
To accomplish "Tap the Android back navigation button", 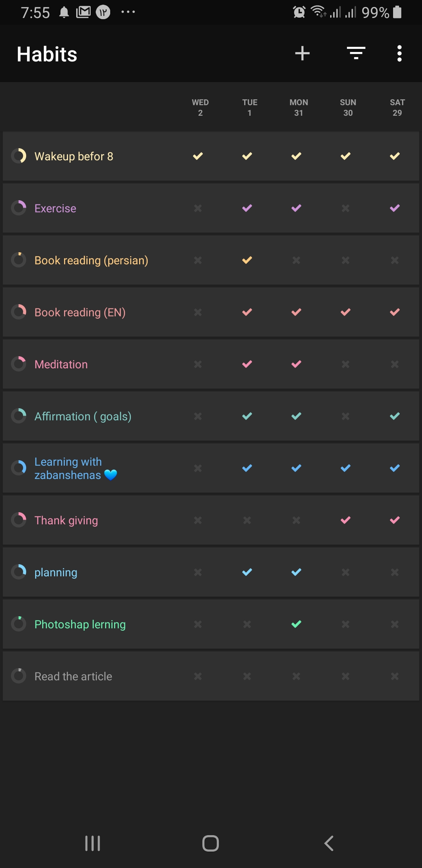I will coord(329,843).
